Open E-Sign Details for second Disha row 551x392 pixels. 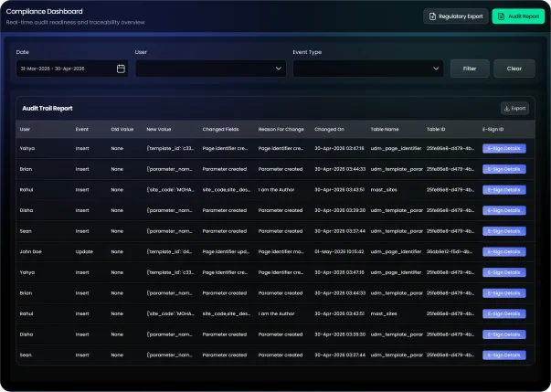[504, 334]
